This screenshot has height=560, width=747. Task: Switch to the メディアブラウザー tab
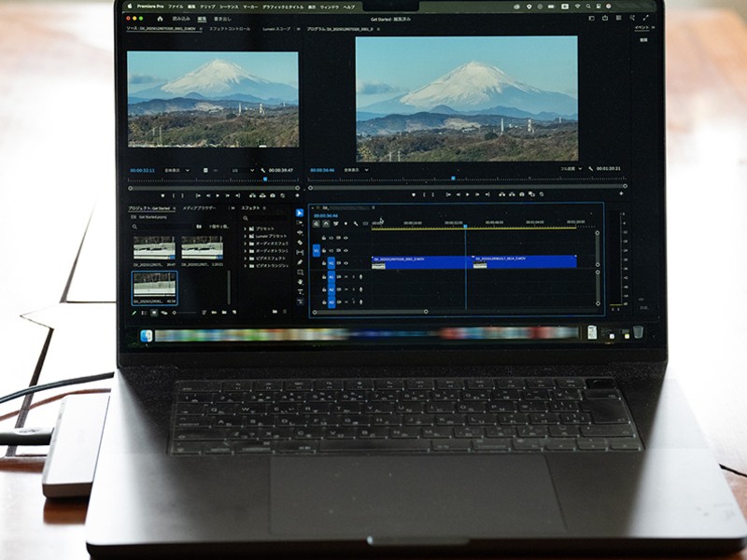[x=199, y=208]
